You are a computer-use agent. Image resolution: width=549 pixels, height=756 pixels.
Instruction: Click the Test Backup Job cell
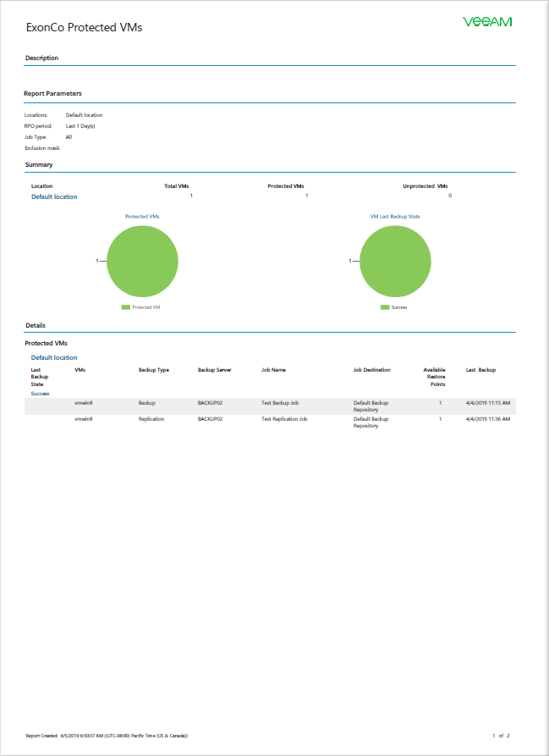(x=280, y=403)
